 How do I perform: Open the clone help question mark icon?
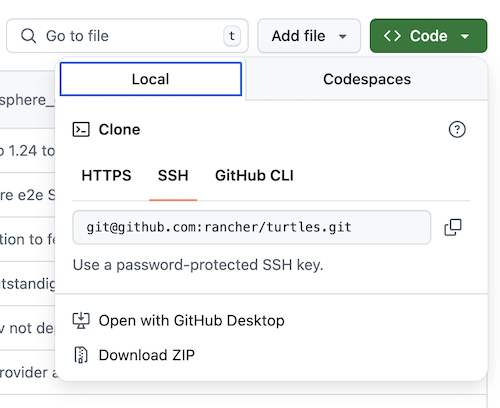(457, 129)
